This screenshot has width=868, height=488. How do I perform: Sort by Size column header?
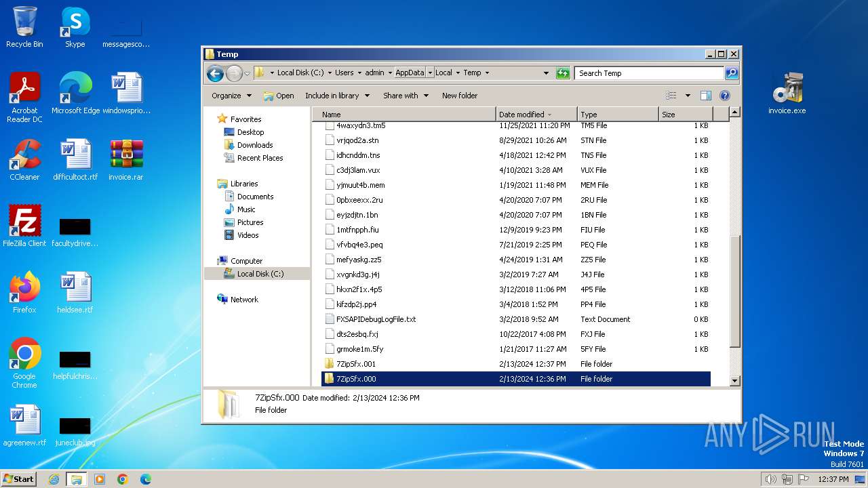686,115
